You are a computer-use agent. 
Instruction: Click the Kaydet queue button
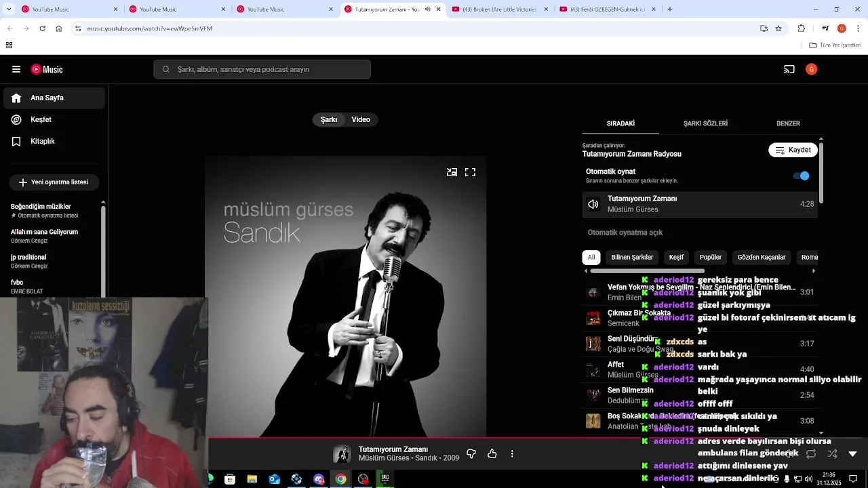coord(793,150)
